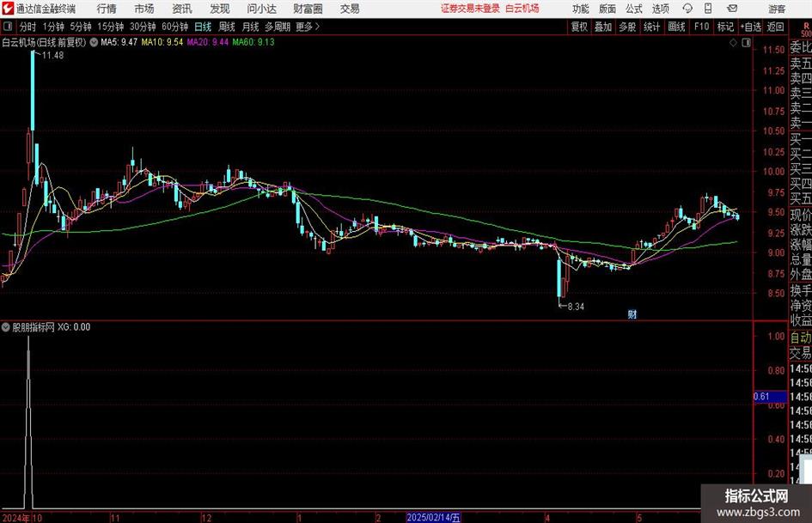Expand the 股朋指标网 indicator dropdown arrow
The width and height of the screenshot is (812, 523).
click(6, 327)
